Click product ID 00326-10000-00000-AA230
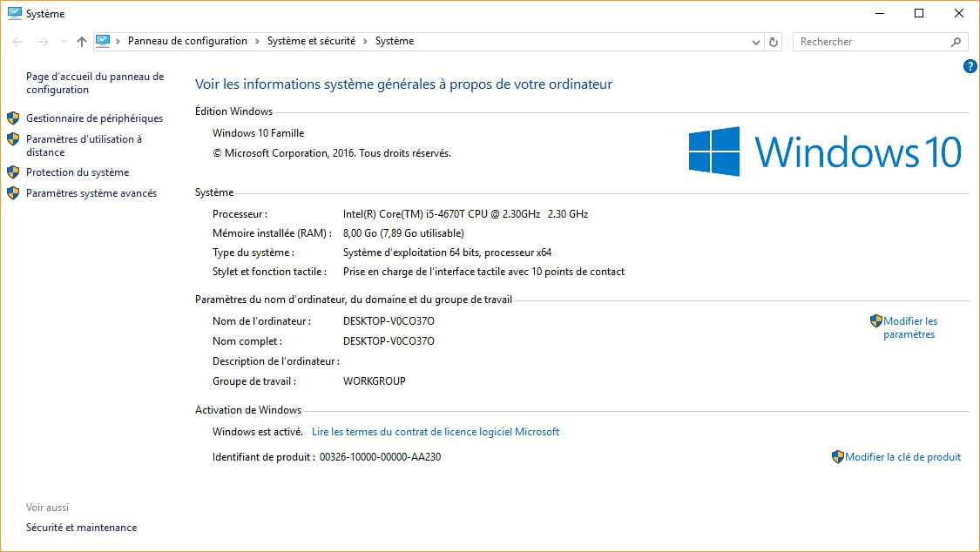This screenshot has height=552, width=980. pos(380,457)
